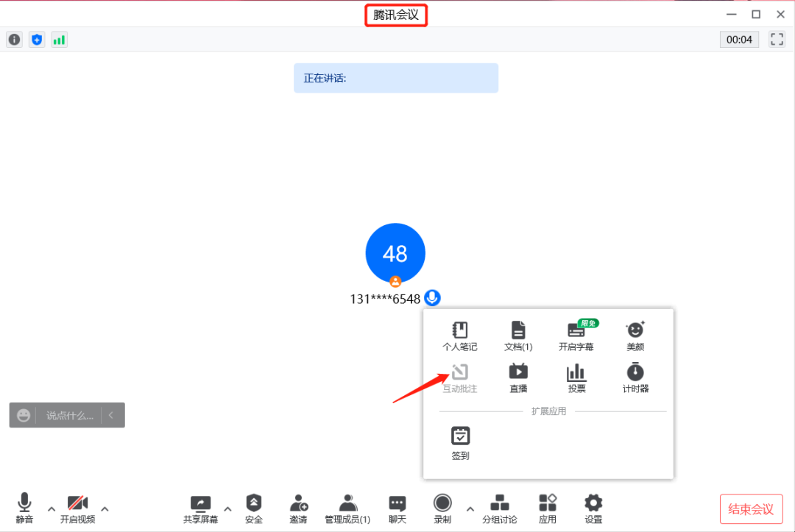Click the 00:04 meeting timer
The height and width of the screenshot is (532, 795).
(x=739, y=40)
